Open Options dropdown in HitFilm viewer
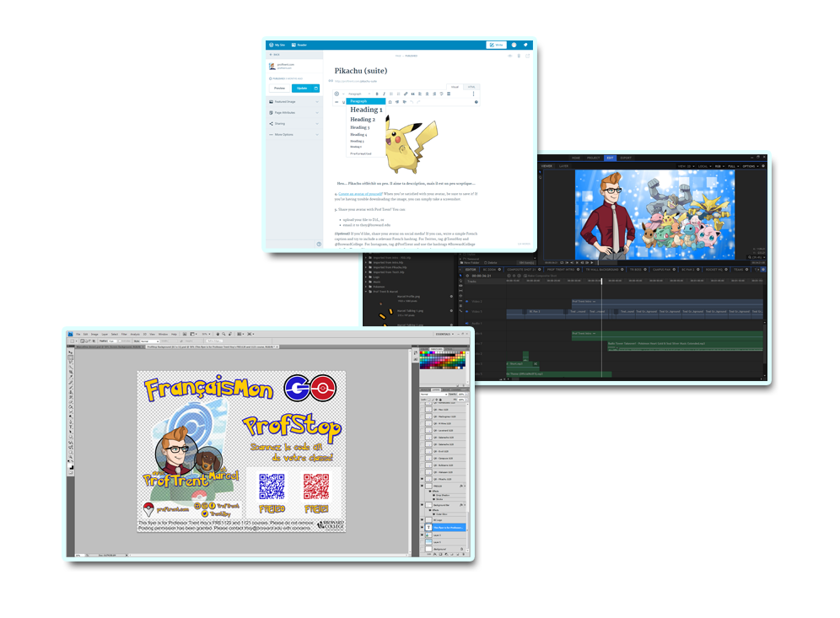This screenshot has width=840, height=618. click(750, 166)
